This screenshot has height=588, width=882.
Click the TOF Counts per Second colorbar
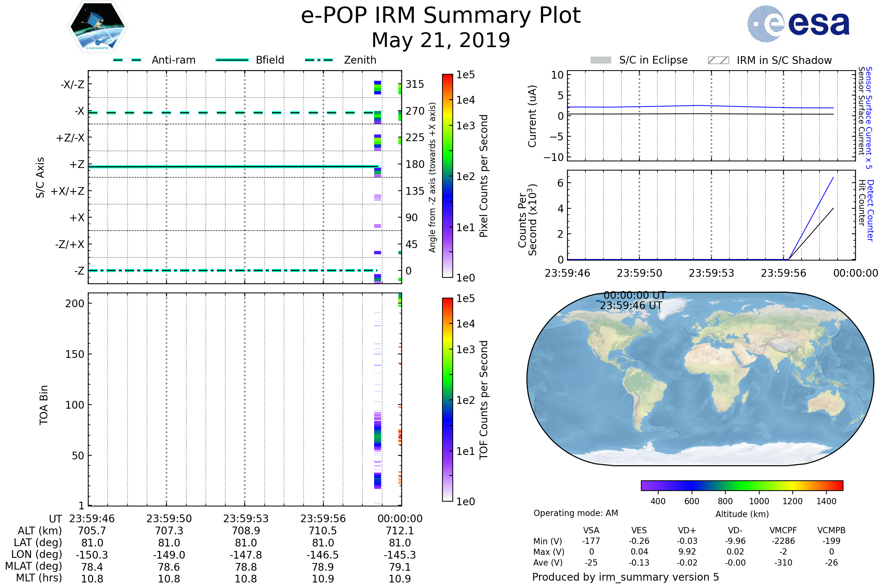coord(447,399)
